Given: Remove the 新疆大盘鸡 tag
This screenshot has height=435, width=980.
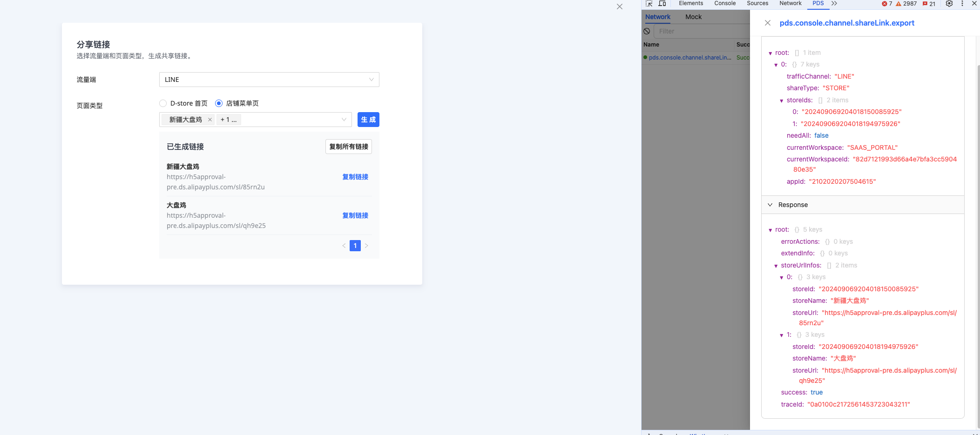Looking at the screenshot, I should point(210,120).
